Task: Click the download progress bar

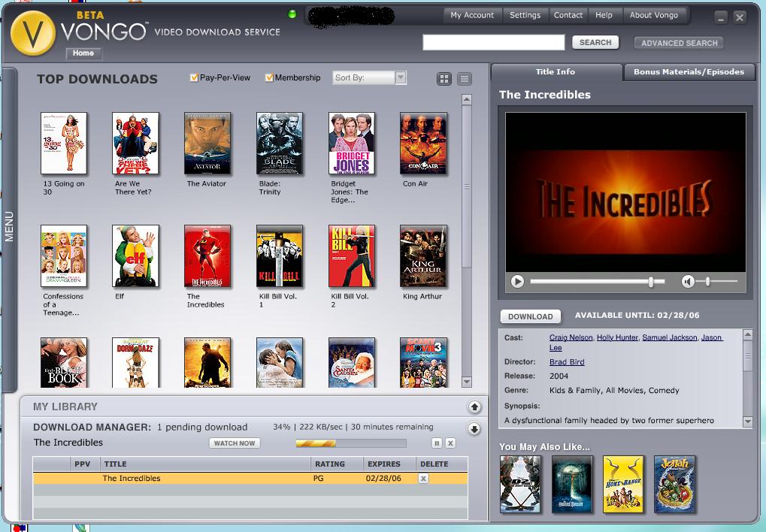Action: (x=351, y=443)
